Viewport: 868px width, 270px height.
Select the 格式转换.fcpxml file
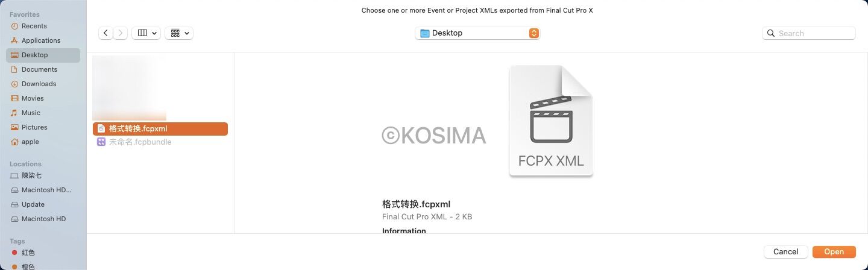click(160, 128)
